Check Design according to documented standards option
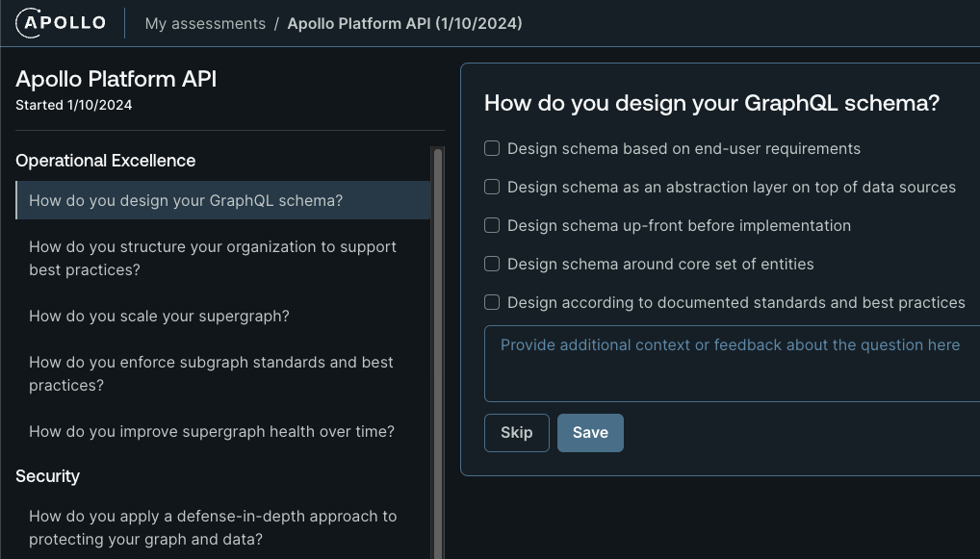This screenshot has height=559, width=980. (x=492, y=302)
